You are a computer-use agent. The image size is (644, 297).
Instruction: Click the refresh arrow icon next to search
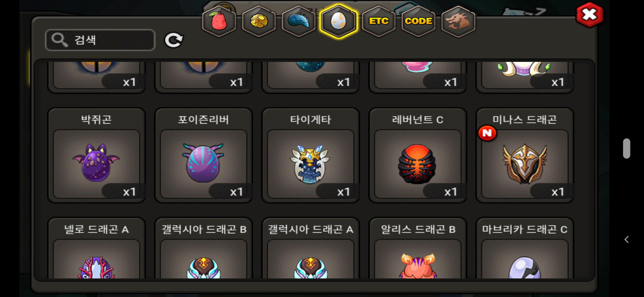pos(174,40)
